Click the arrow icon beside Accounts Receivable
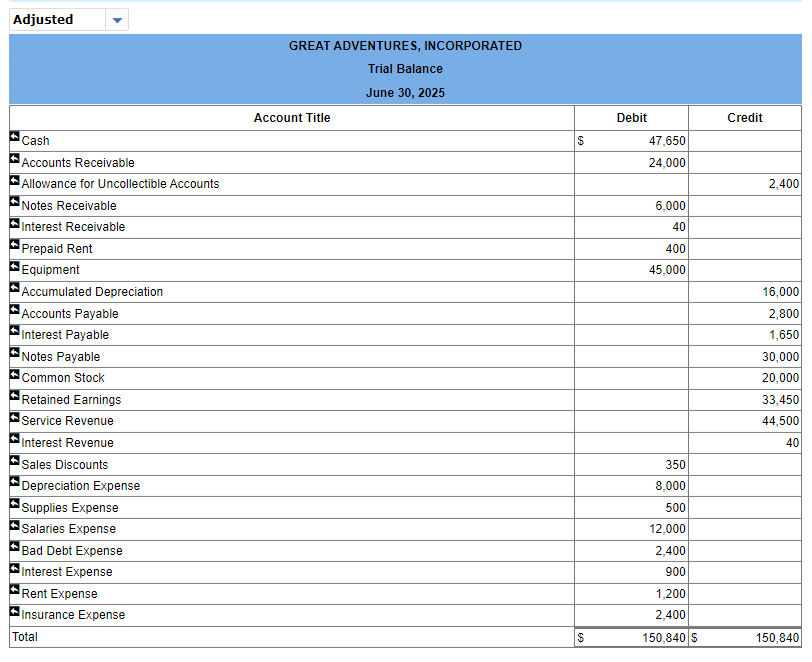The height and width of the screenshot is (662, 812). pyautogui.click(x=14, y=158)
